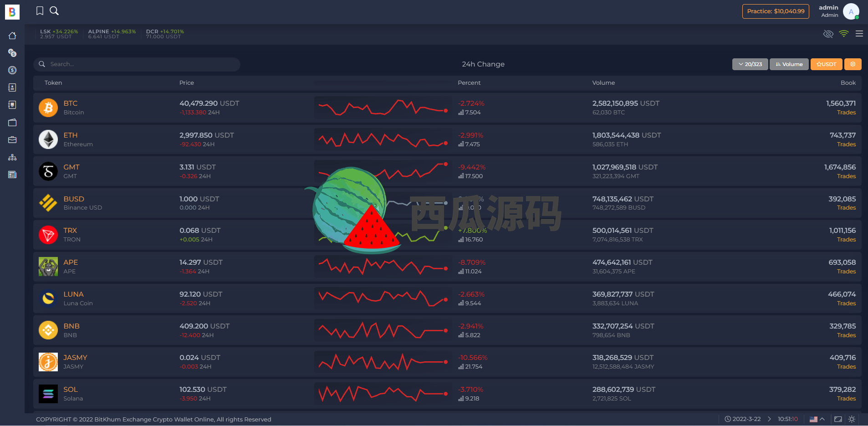Select the TRX token name
Screen dimensions: 868x426
point(70,231)
